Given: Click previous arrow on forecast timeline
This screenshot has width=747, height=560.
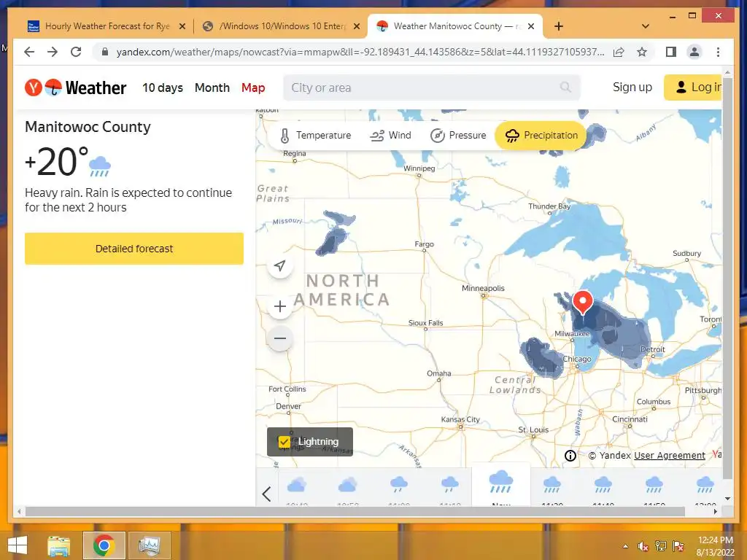Looking at the screenshot, I should coord(267,494).
